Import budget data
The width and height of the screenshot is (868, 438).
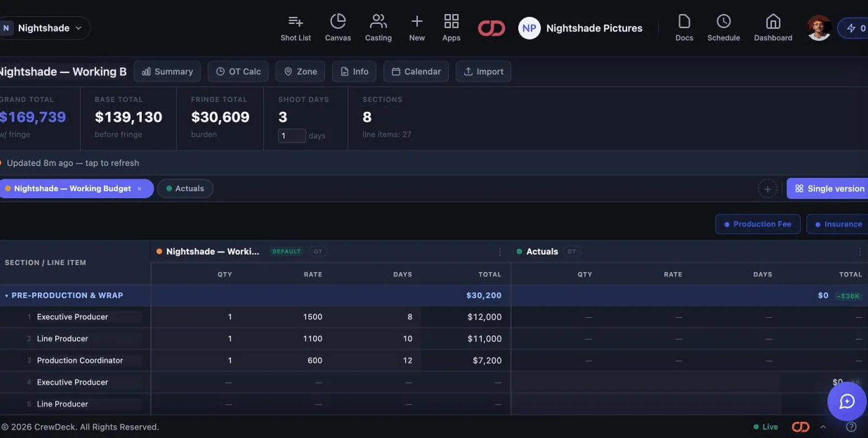484,72
